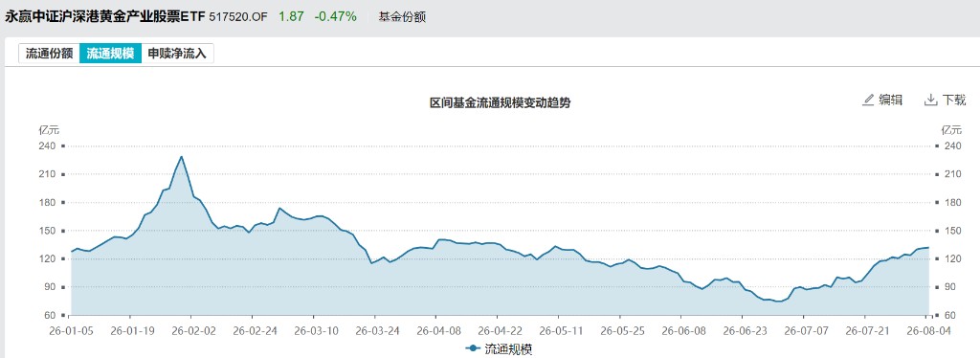Open the 申赎净流入 tab
980x358 pixels.
pyautogui.click(x=177, y=54)
